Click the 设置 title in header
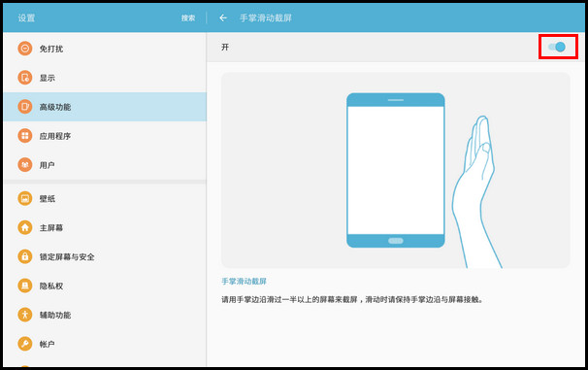The height and width of the screenshot is (370, 588). pyautogui.click(x=26, y=17)
